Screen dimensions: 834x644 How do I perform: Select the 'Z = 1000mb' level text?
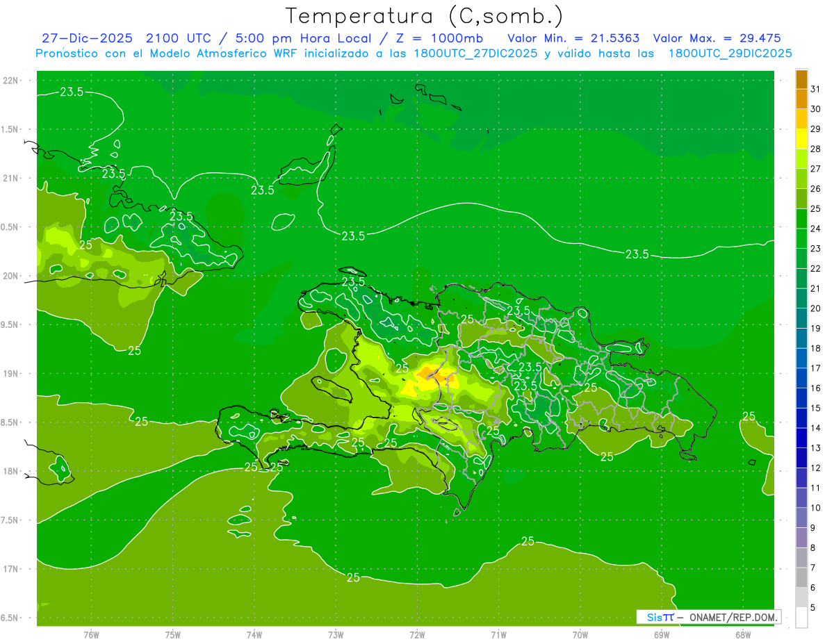[439, 38]
